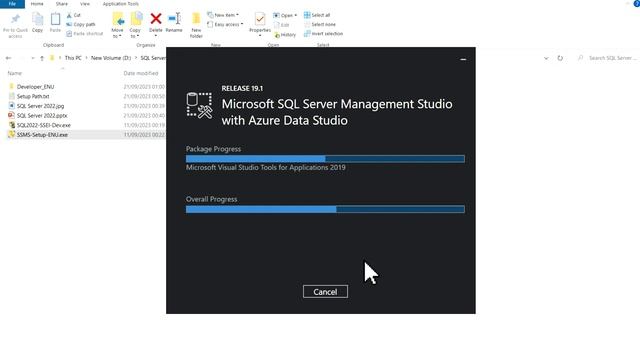Viewport: 640px width, 360px height.
Task: Open the Easy access dropdown
Action: point(225,24)
